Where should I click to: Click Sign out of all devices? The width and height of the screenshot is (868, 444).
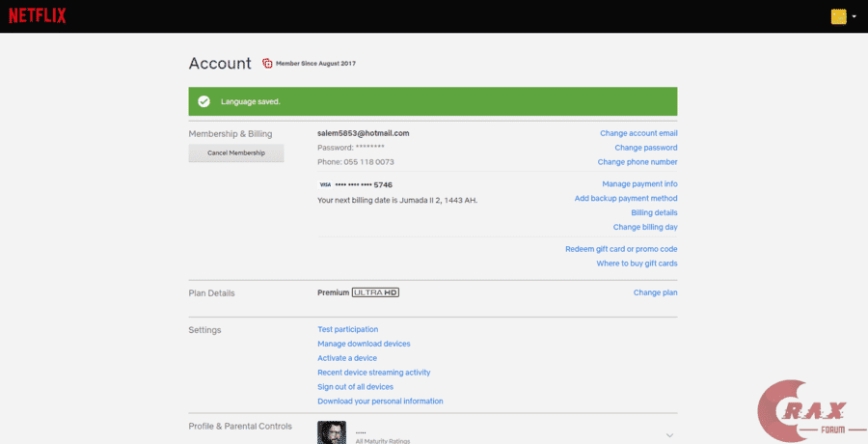[x=356, y=387]
